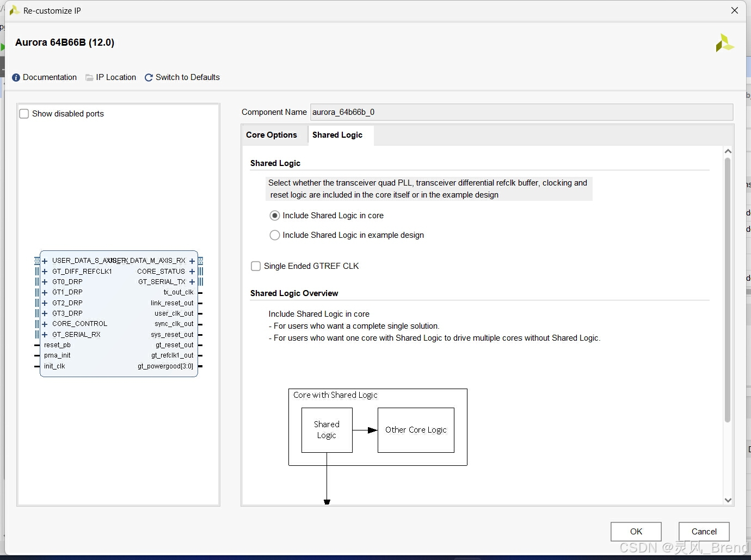Click the Aurora 64B66B (12.0) title
Screen dimensions: 751x560
[65, 42]
